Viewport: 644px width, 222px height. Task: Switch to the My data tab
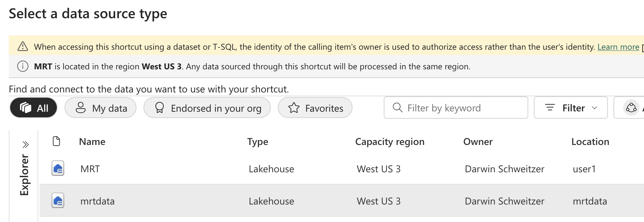coord(101,108)
